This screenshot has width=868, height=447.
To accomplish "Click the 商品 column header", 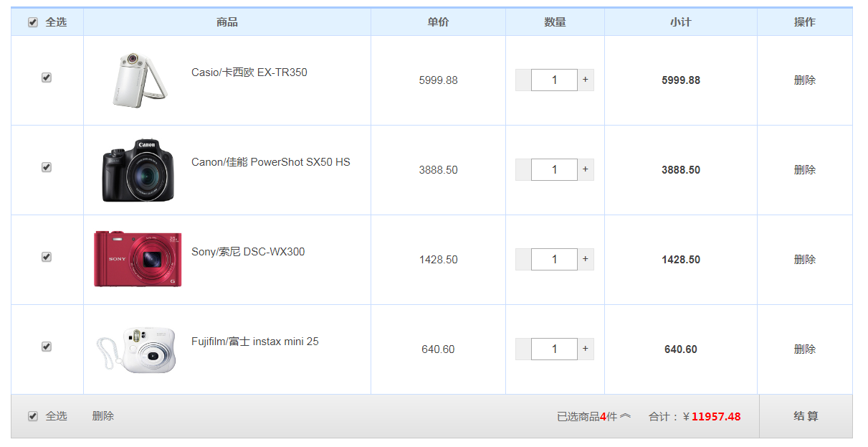I will click(226, 22).
